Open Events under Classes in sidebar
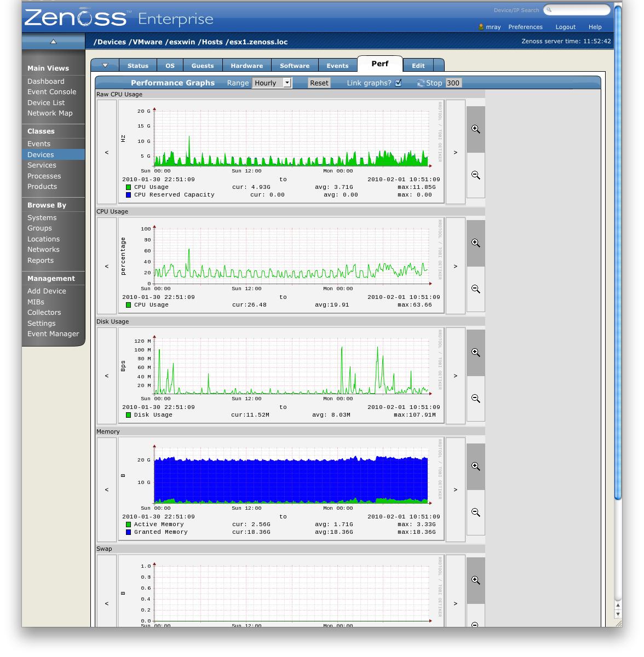Viewport: 644px width, 657px height. tap(39, 144)
